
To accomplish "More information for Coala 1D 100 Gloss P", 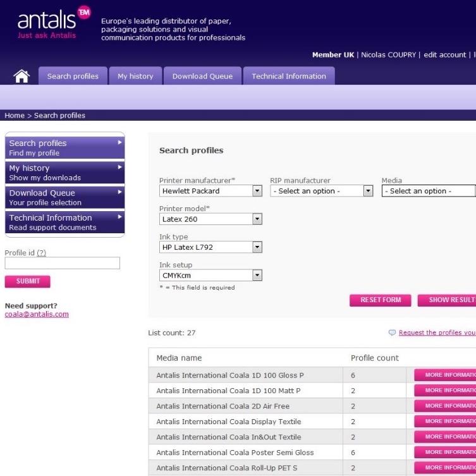I will (444, 375).
